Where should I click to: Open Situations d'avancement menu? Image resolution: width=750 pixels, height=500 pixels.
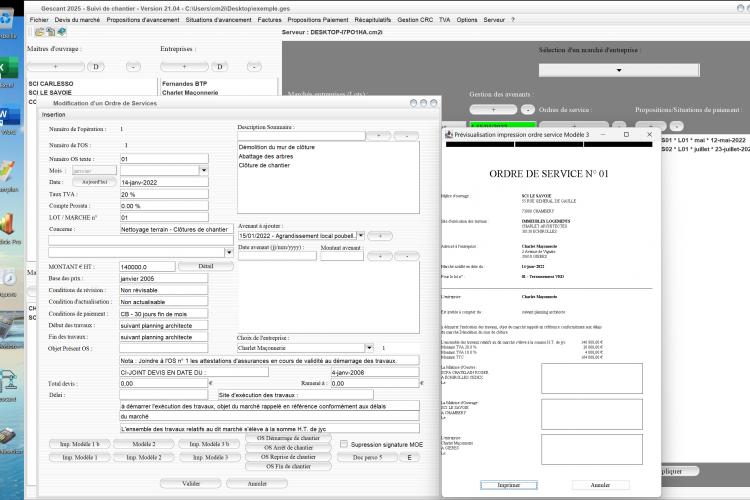click(x=218, y=20)
